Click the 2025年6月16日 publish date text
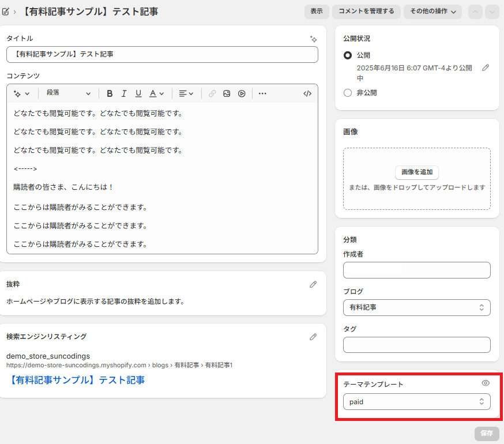This screenshot has height=444, width=504. point(414,73)
